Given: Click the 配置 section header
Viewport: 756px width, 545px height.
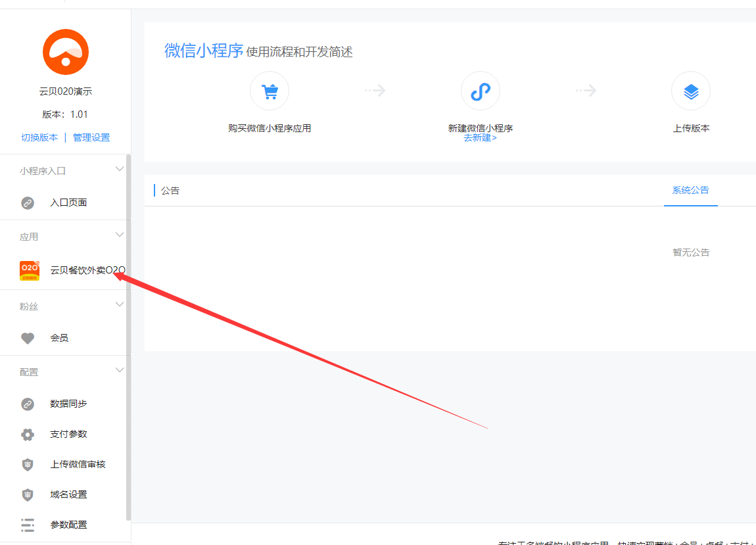Looking at the screenshot, I should click(x=29, y=372).
